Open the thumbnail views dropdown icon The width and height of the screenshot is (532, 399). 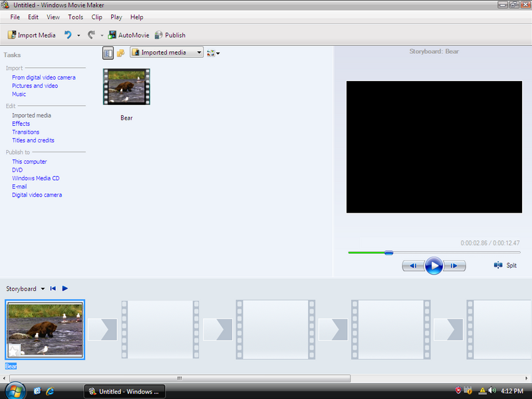tap(213, 53)
